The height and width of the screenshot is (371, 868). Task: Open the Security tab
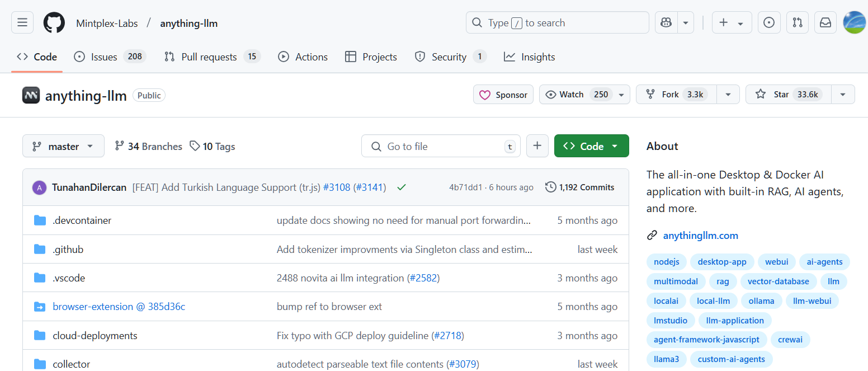pos(450,57)
